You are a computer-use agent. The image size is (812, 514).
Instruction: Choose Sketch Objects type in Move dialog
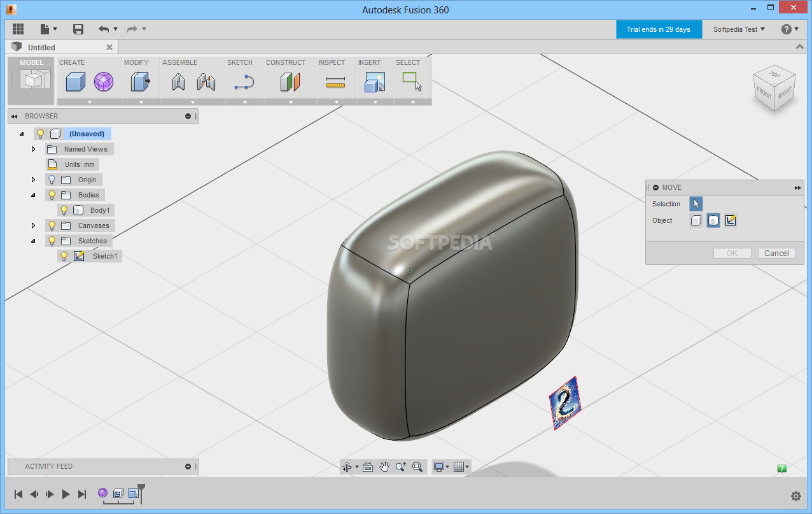pos(731,220)
